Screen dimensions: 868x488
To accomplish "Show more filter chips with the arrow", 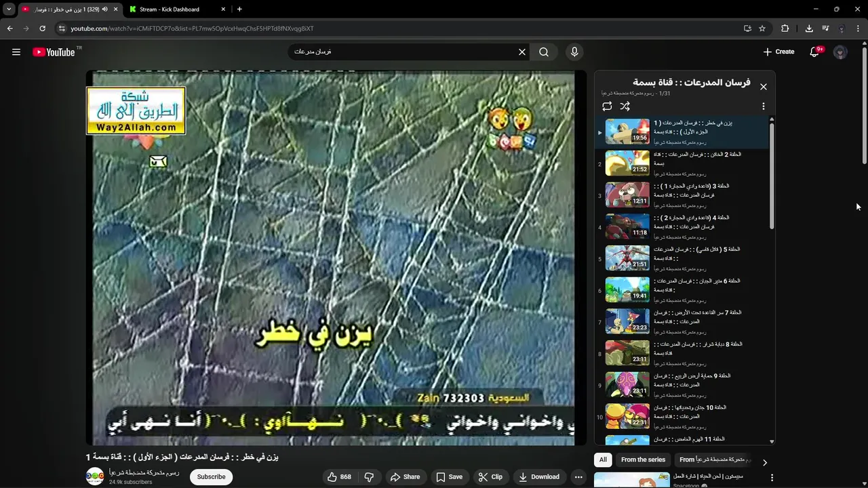I will [765, 462].
